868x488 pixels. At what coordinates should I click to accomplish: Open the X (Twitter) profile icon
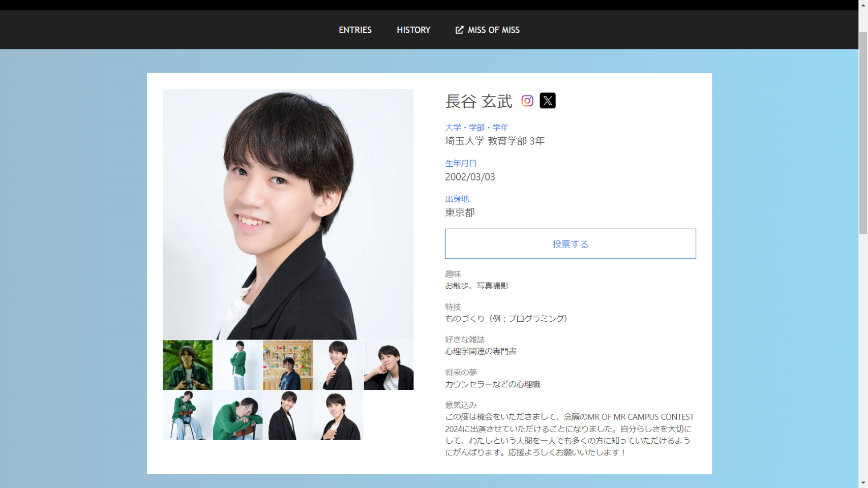click(547, 101)
